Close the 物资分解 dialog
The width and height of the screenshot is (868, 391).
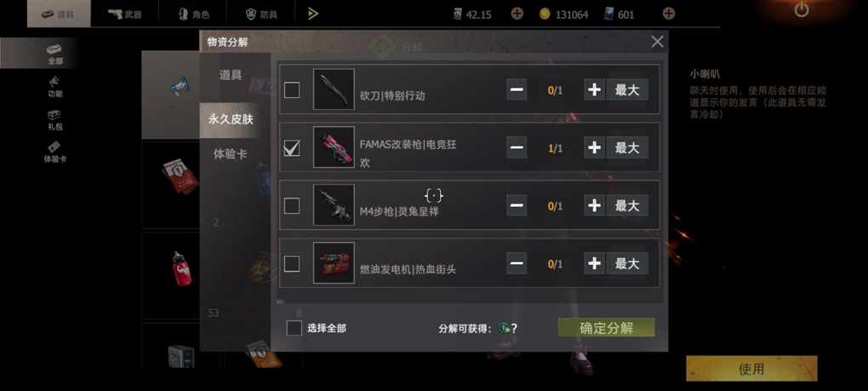(657, 42)
